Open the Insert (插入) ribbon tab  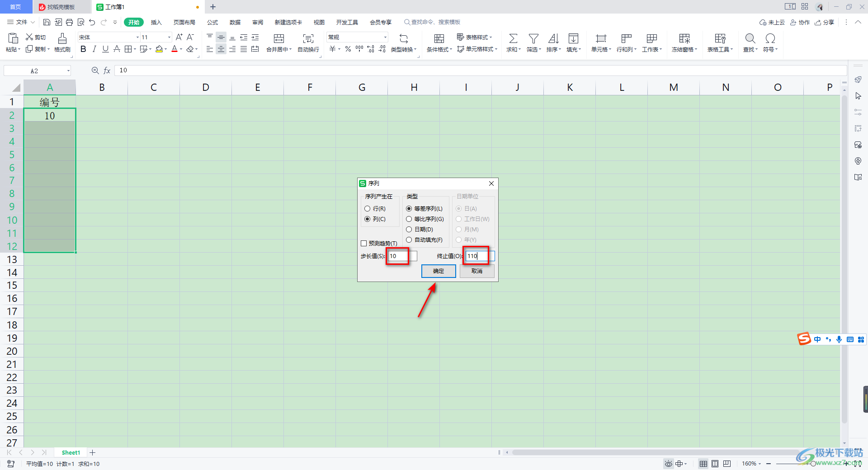point(156,22)
